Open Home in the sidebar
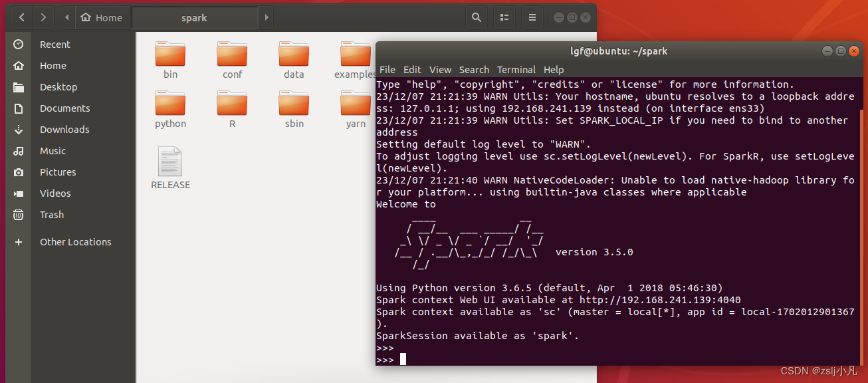 click(53, 66)
